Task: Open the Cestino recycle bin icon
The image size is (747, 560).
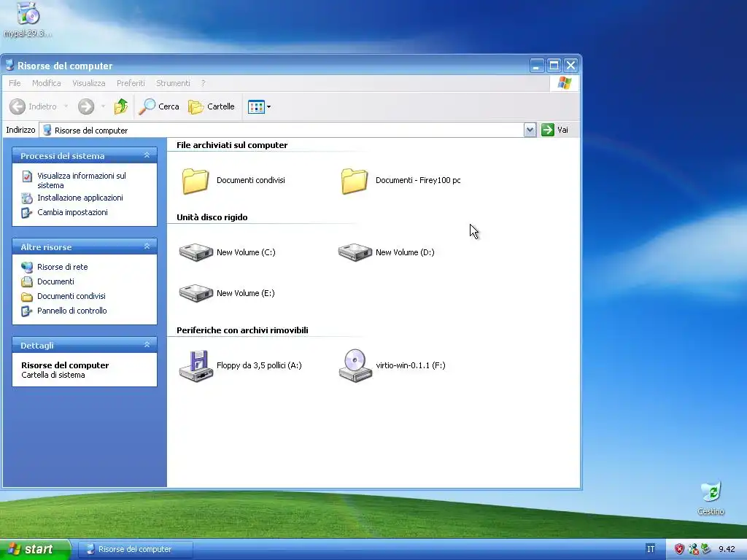Action: pyautogui.click(x=711, y=498)
